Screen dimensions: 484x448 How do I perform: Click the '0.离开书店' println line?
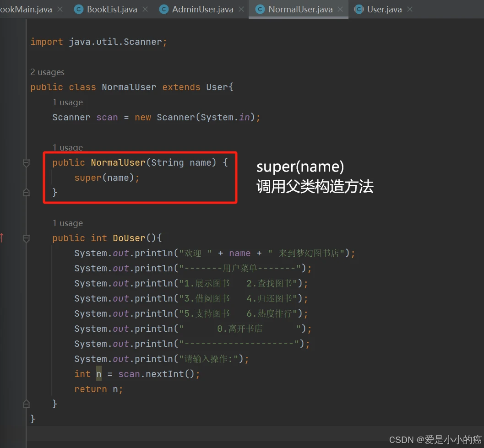tap(193, 329)
